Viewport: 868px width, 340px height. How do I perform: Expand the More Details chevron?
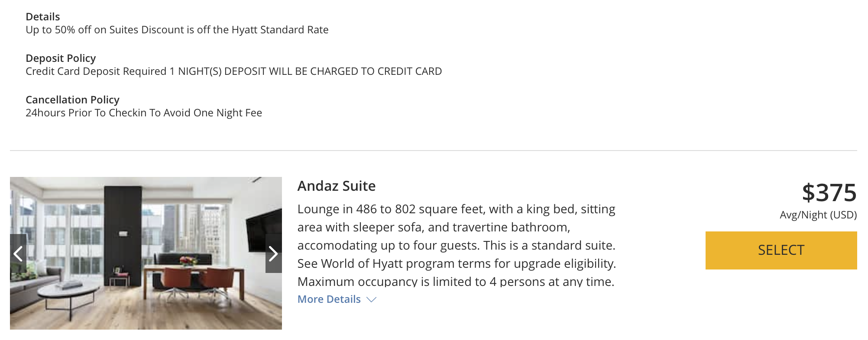371,299
